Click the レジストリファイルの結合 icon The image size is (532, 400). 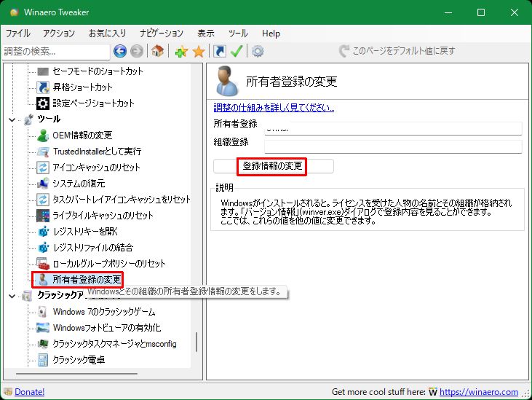coord(43,248)
